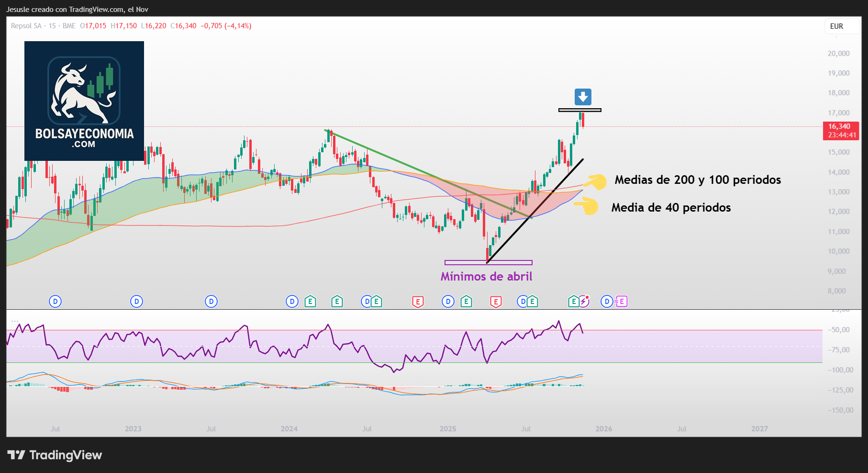The height and width of the screenshot is (473, 868).
Task: Expand the '...' indicator legend in the oscillator pane
Action: click(x=15, y=321)
